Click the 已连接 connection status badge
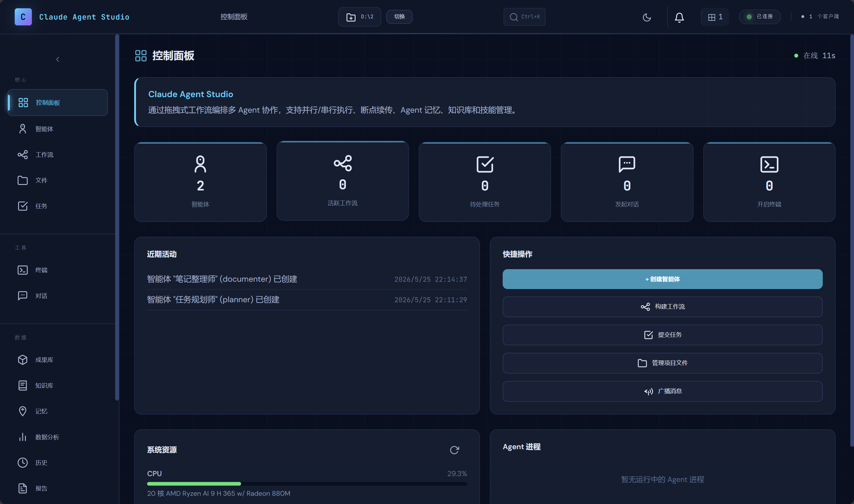 pyautogui.click(x=760, y=17)
